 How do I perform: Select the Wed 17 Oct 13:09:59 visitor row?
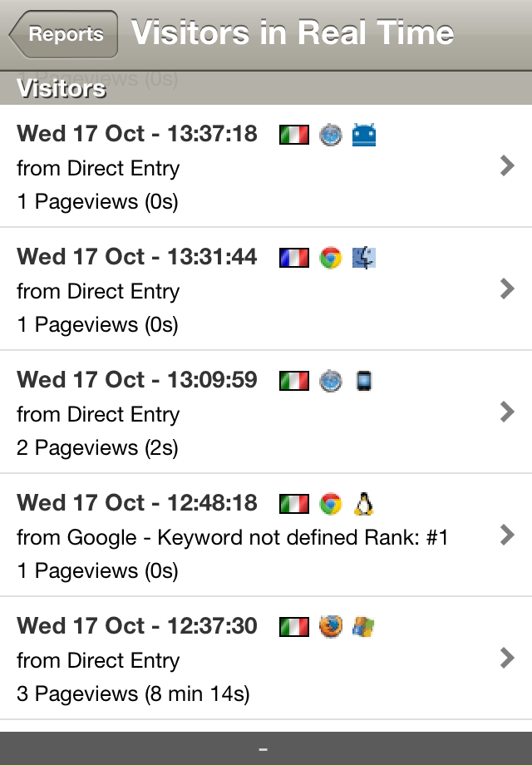266,412
